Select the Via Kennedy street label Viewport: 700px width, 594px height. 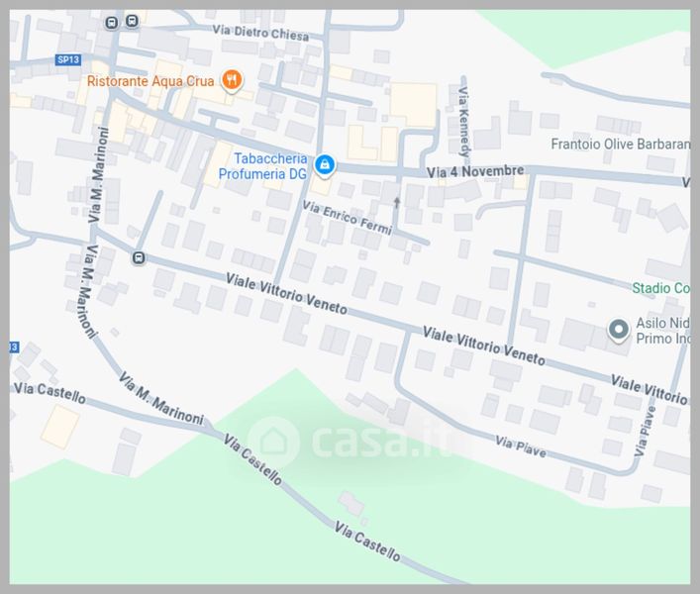(463, 122)
